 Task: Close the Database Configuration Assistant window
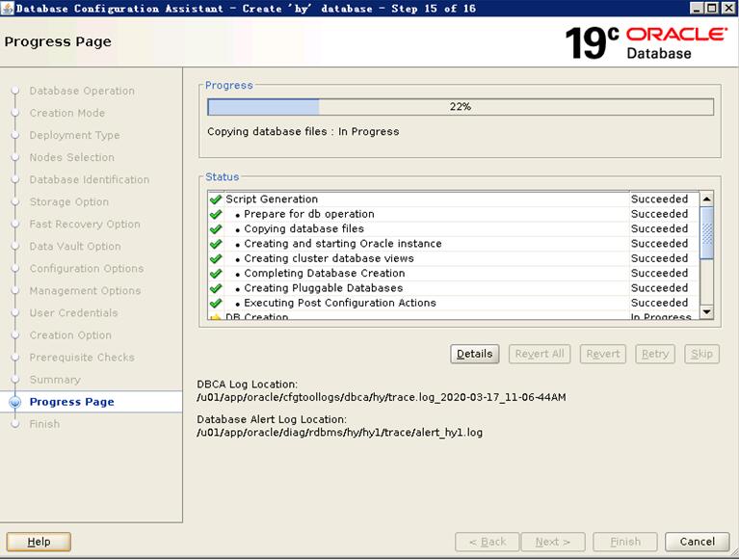click(728, 8)
